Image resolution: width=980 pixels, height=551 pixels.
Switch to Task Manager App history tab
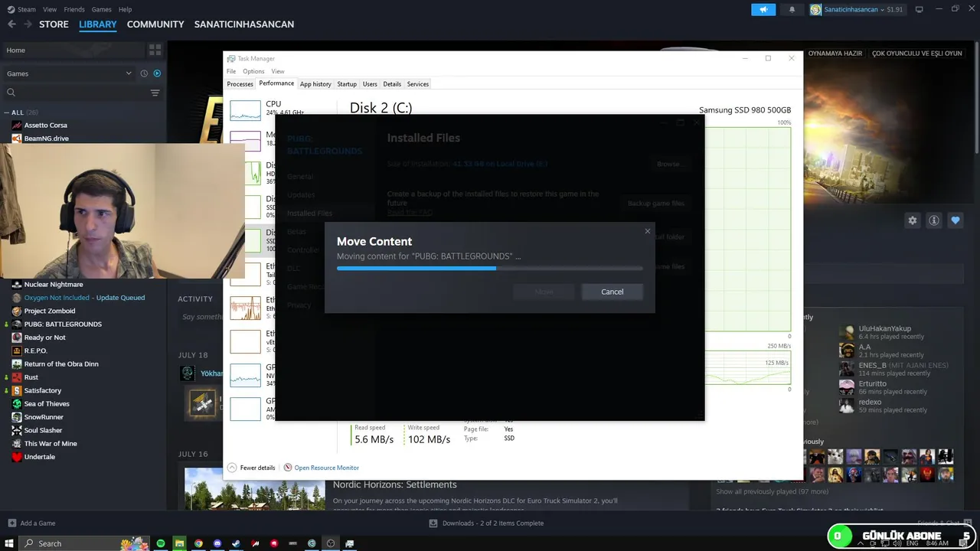(315, 84)
